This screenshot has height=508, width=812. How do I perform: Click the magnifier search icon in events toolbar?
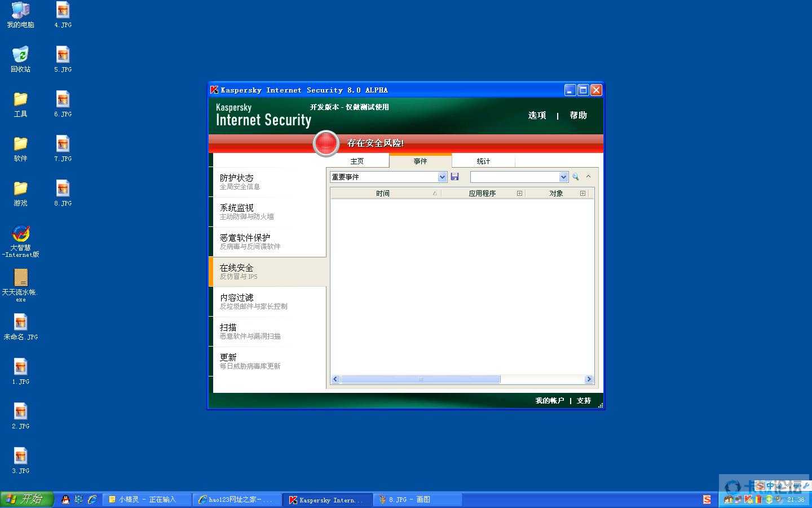575,177
